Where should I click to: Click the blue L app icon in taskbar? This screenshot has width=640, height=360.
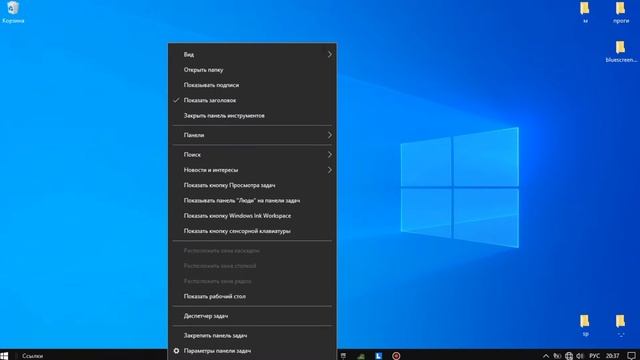[x=378, y=356]
